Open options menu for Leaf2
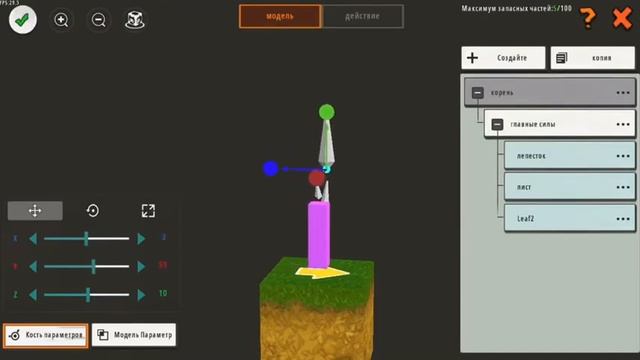The image size is (640, 360). (623, 219)
